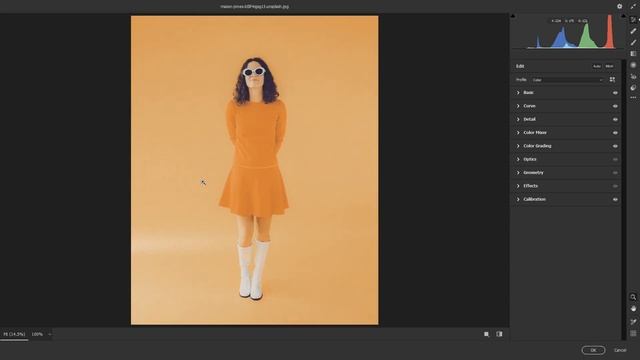Open the Presets panel icon
Viewport: 640px width, 360px height.
tap(633, 88)
